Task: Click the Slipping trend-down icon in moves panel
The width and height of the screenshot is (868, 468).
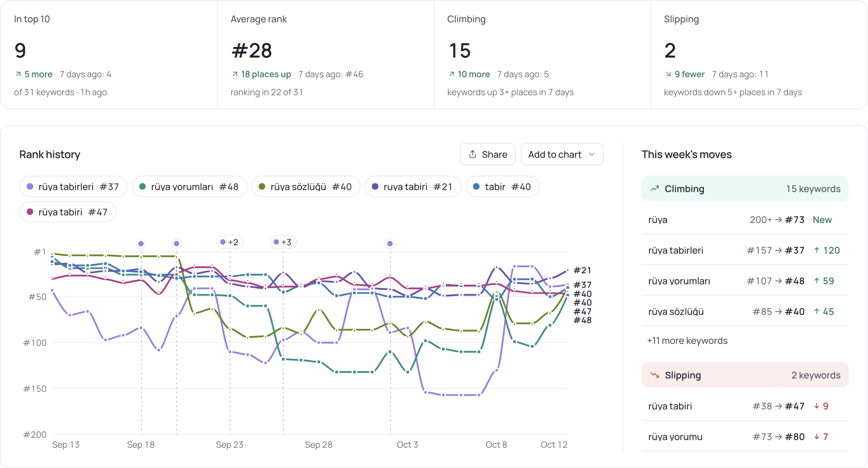Action: coord(654,375)
